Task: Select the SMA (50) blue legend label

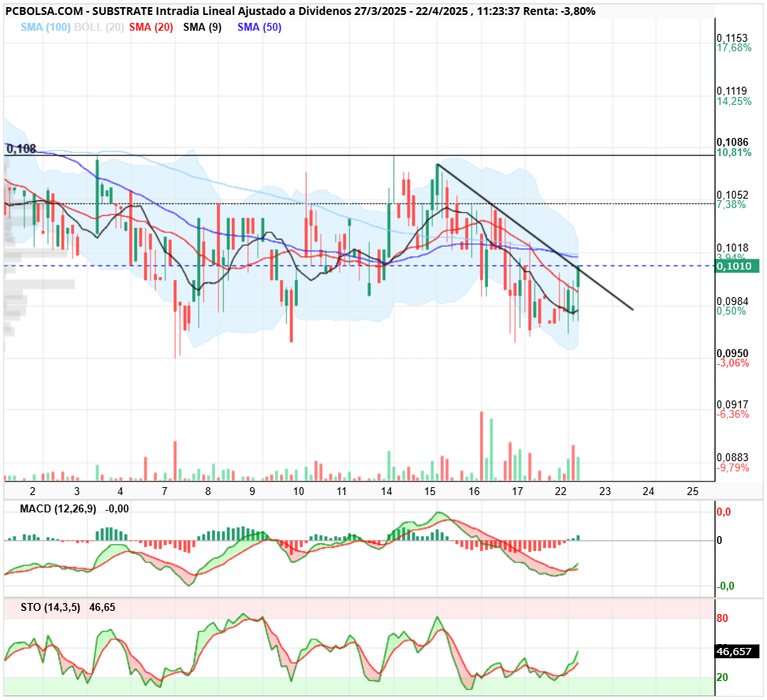Action: 259,28
